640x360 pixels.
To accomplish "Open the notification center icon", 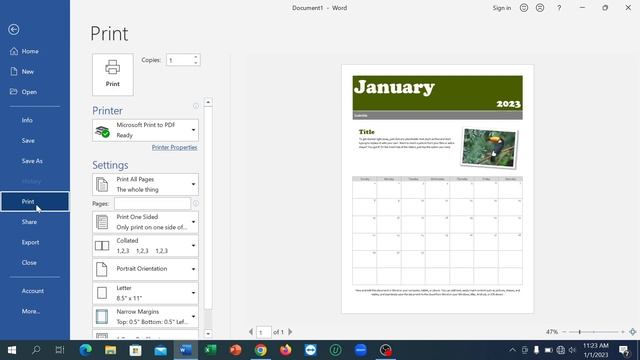I will click(624, 350).
